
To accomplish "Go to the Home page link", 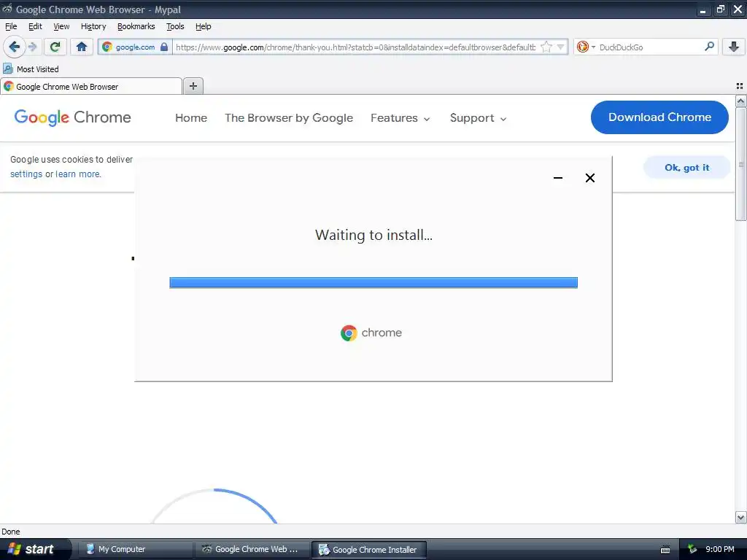I will tap(191, 117).
